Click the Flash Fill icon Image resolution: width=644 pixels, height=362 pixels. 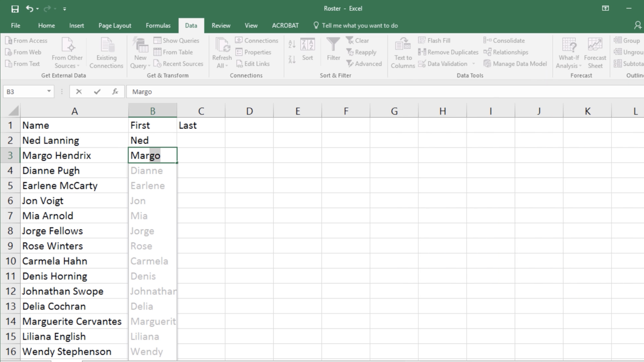422,41
